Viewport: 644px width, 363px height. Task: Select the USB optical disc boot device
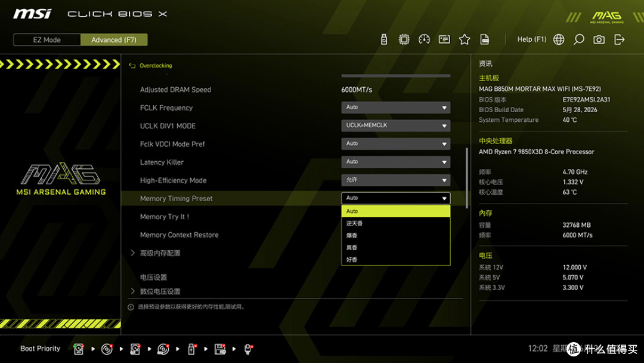point(163,349)
